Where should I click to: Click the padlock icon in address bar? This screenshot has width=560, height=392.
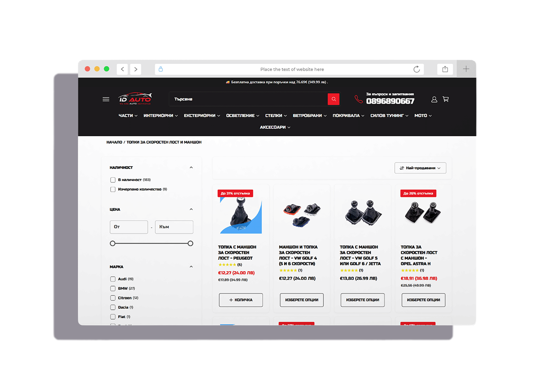tap(161, 69)
